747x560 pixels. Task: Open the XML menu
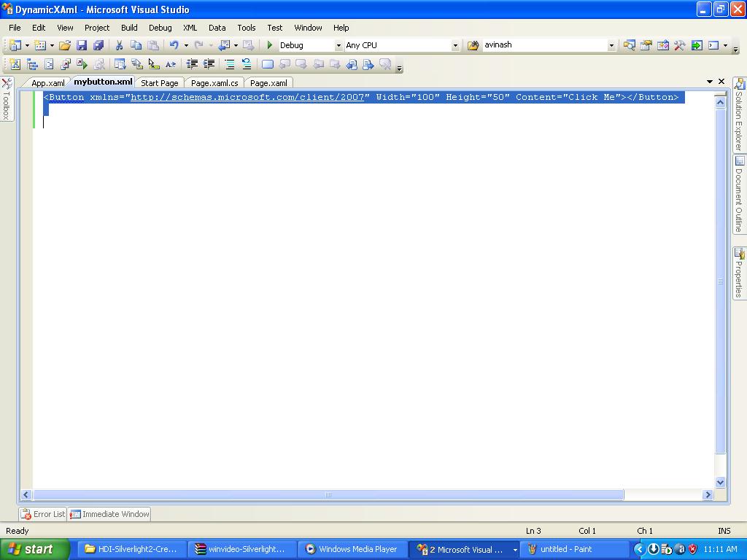point(190,28)
